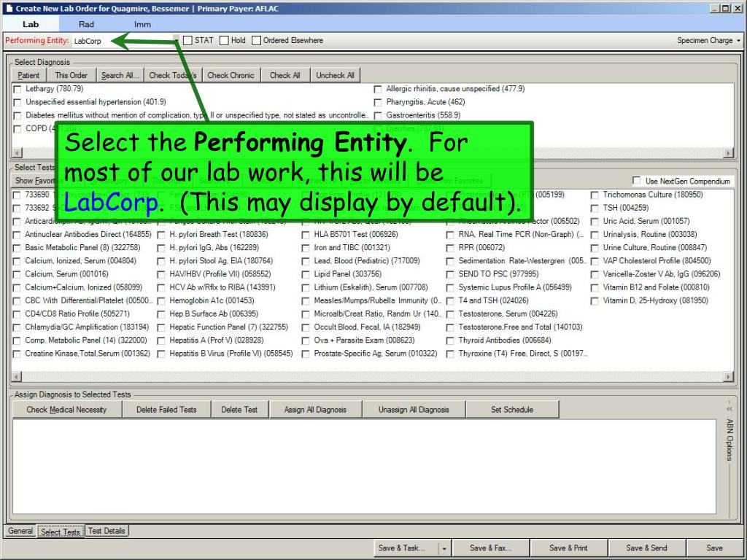Click the Save & Send button
Image resolution: width=747 pixels, height=560 pixels.
(646, 548)
